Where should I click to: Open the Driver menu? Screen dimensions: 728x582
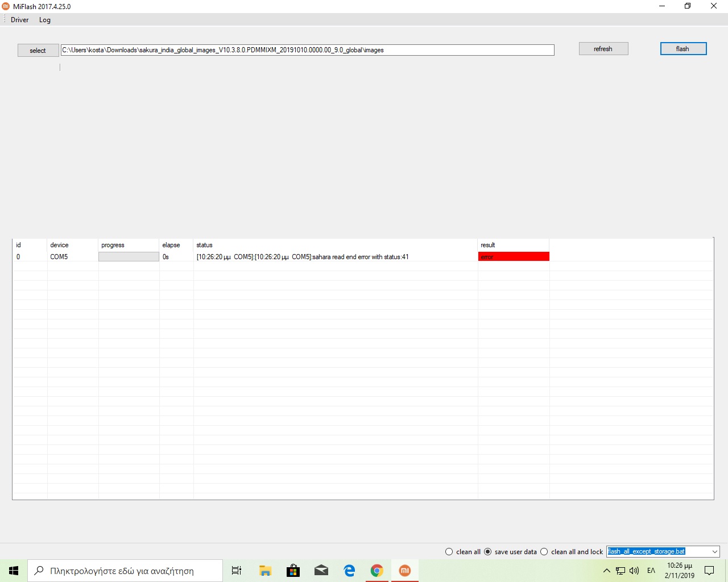20,20
